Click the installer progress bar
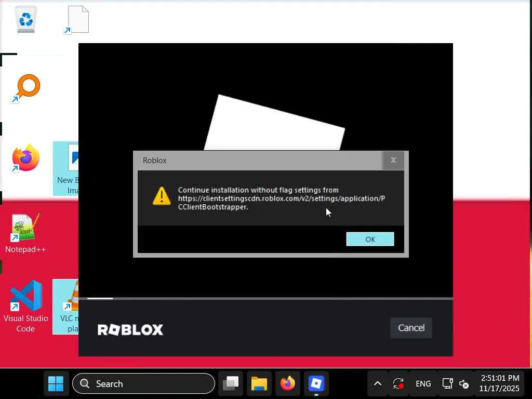The height and width of the screenshot is (399, 532). (x=265, y=299)
